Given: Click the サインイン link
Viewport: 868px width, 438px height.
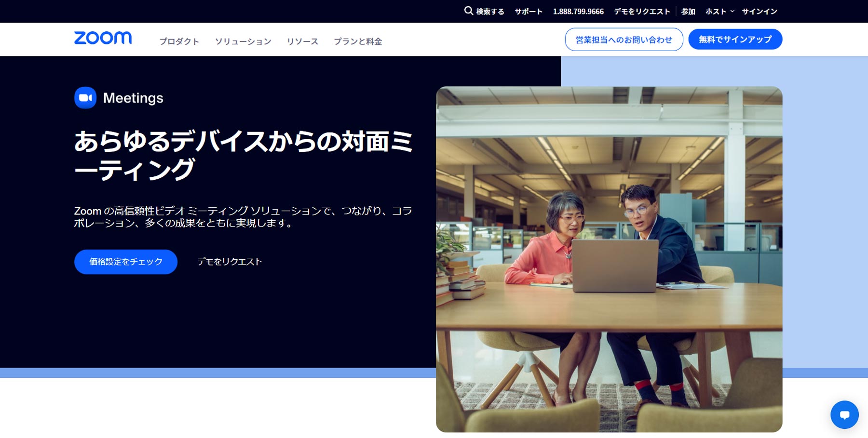Looking at the screenshot, I should pos(759,11).
